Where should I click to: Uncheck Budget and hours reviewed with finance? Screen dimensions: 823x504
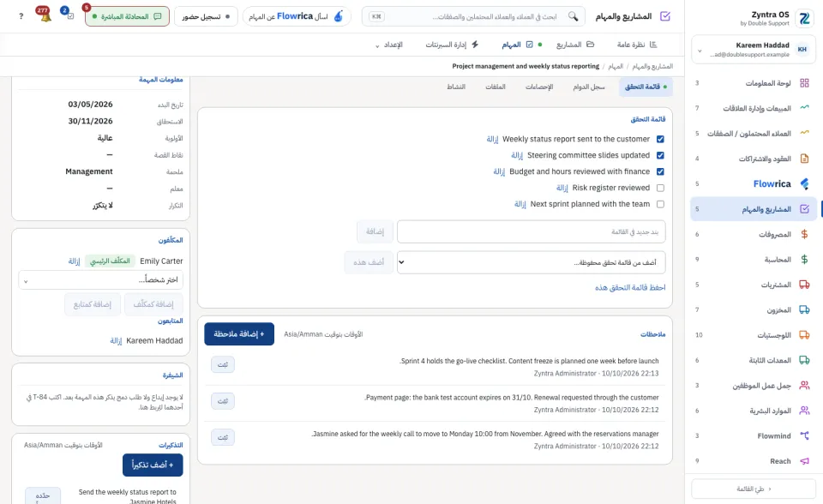pos(660,171)
